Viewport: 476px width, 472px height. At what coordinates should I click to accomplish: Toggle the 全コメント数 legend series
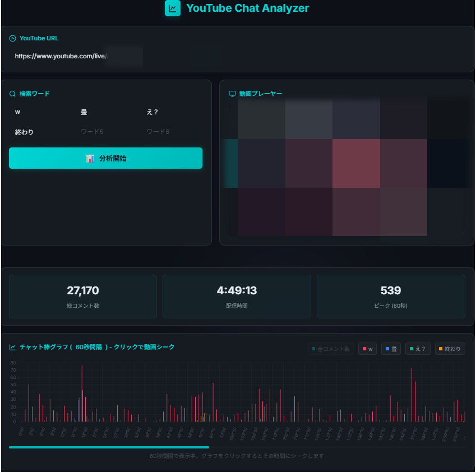tap(331, 349)
